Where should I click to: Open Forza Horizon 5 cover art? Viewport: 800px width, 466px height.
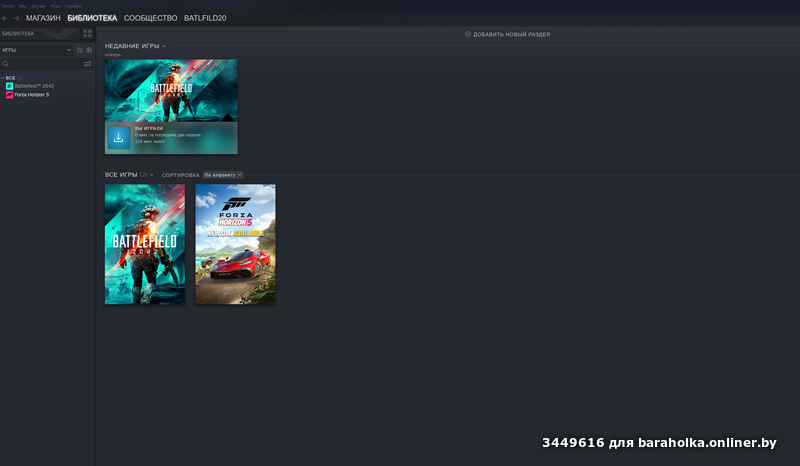pyautogui.click(x=236, y=244)
